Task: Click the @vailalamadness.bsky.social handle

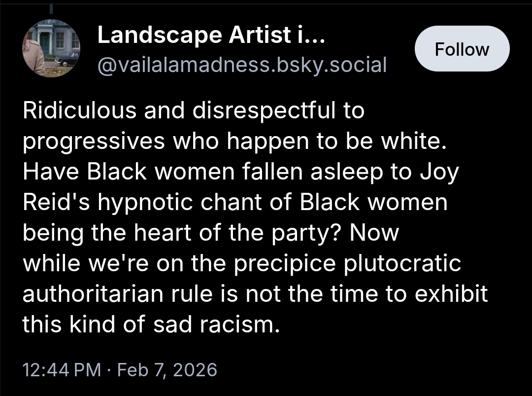Action: point(242,64)
